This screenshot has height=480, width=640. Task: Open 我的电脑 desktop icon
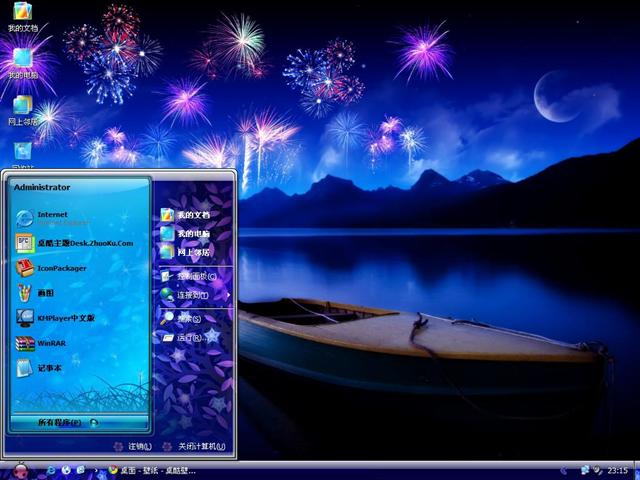tap(22, 64)
